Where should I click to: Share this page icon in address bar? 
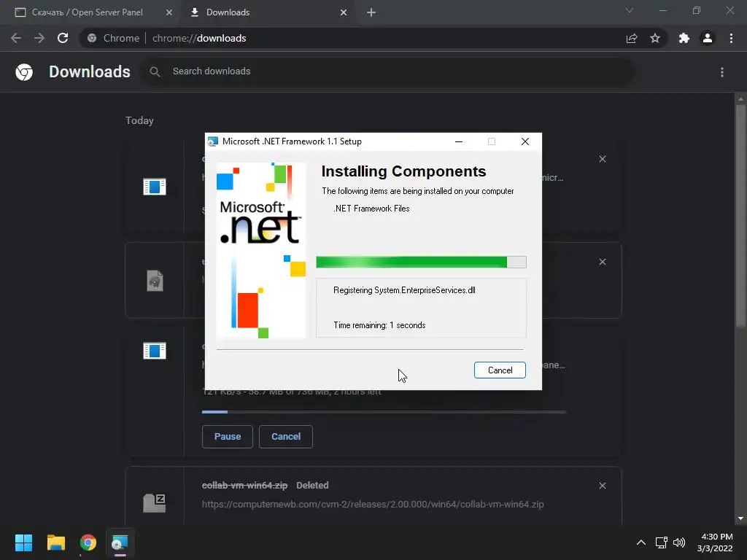632,38
